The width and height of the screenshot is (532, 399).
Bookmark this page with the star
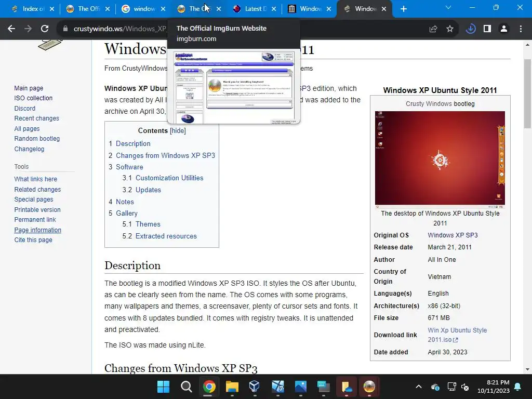click(x=450, y=29)
